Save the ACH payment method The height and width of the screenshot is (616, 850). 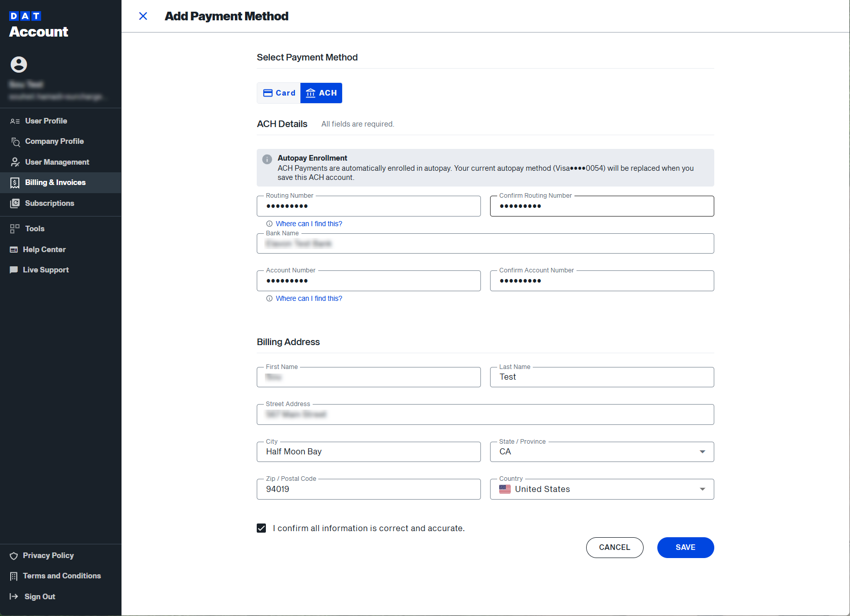coord(685,547)
